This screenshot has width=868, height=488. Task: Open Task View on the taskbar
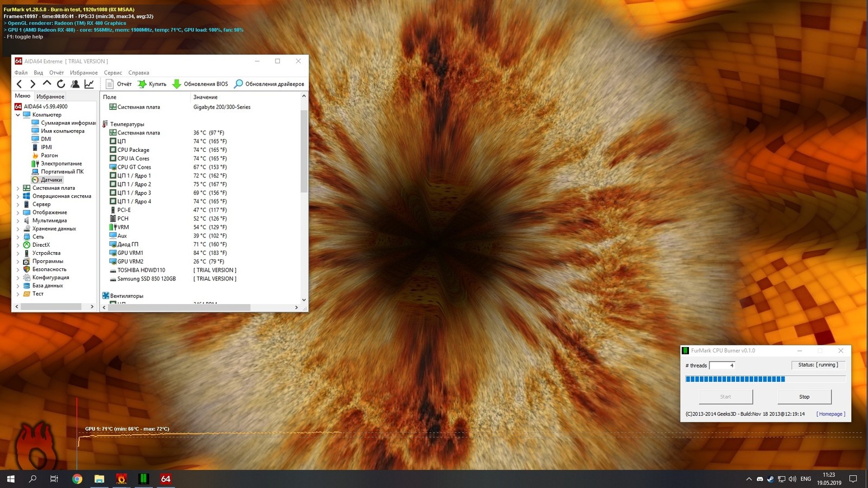point(54,479)
